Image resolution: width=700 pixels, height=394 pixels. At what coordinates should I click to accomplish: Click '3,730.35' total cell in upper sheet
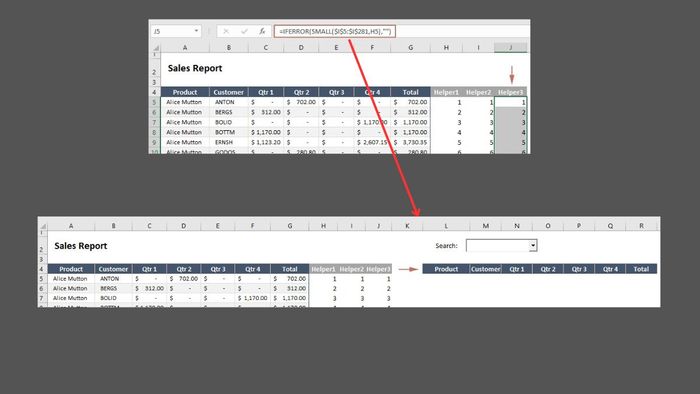410,142
